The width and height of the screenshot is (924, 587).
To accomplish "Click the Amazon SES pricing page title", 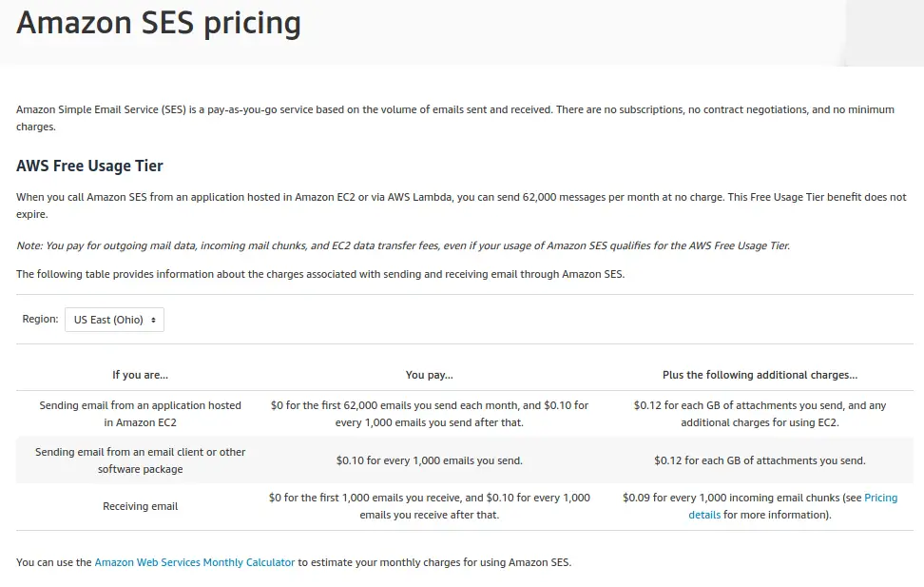I will (x=159, y=24).
